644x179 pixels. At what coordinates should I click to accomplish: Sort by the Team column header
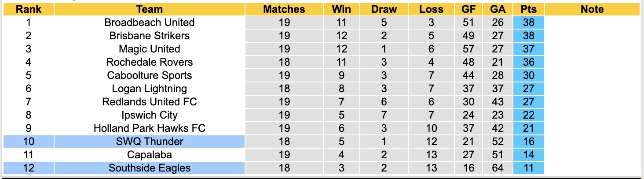[x=150, y=9]
